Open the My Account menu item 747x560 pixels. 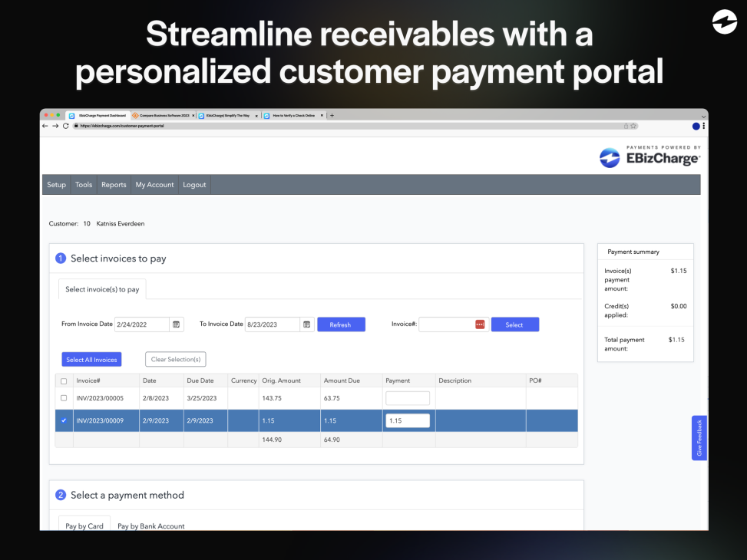click(154, 185)
